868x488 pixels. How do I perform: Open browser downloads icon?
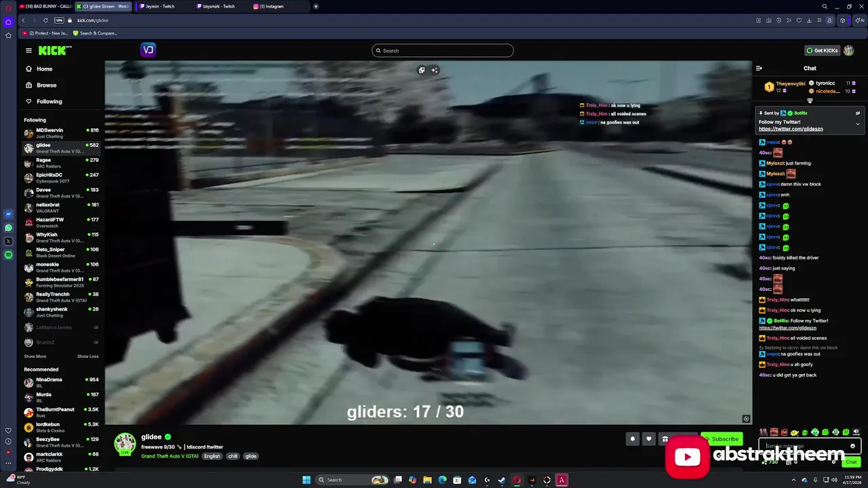(x=808, y=20)
